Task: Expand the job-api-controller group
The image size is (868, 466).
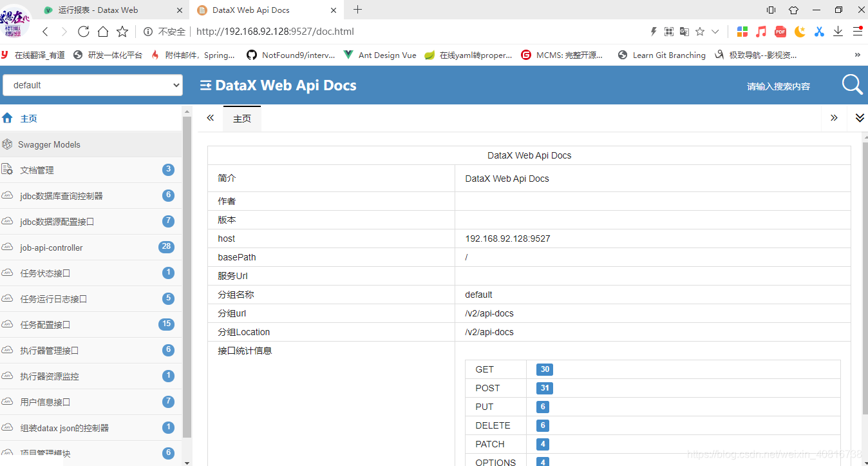Action: 91,248
